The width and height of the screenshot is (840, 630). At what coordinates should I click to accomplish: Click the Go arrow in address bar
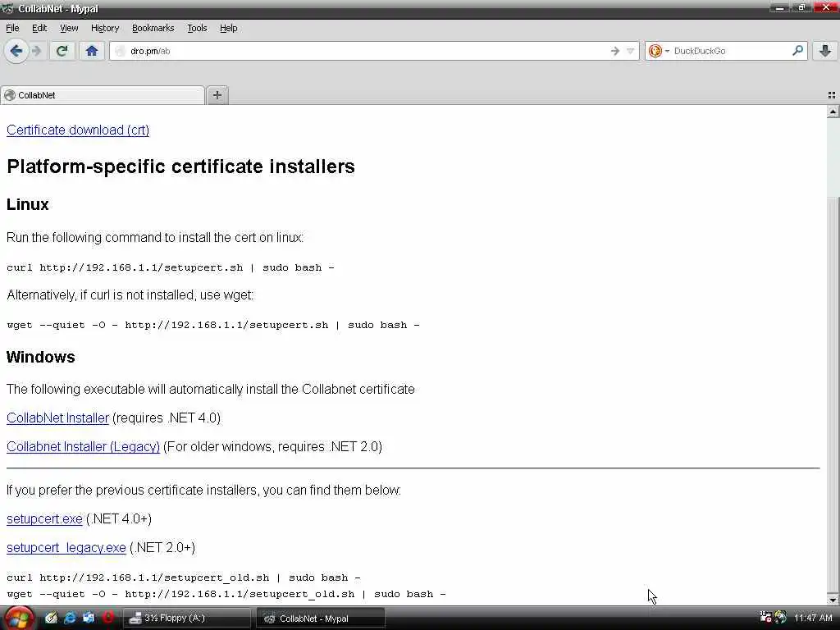(614, 52)
